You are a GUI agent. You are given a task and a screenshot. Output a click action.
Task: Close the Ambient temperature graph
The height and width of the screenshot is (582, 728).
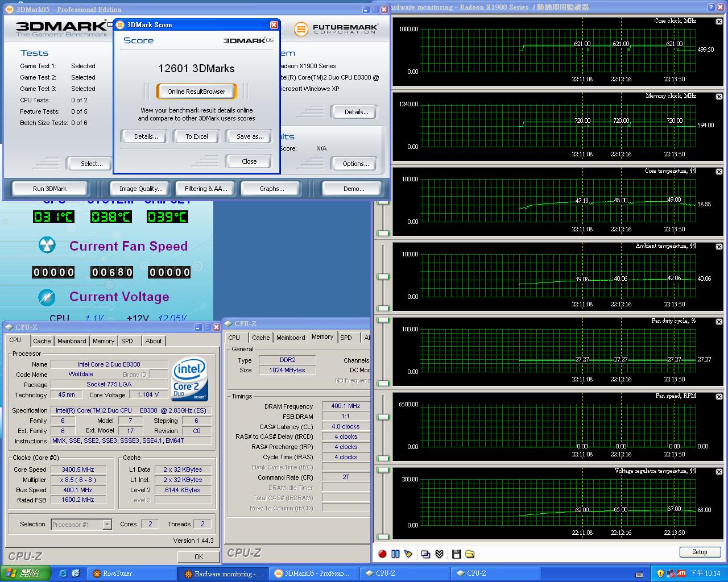tap(719, 247)
